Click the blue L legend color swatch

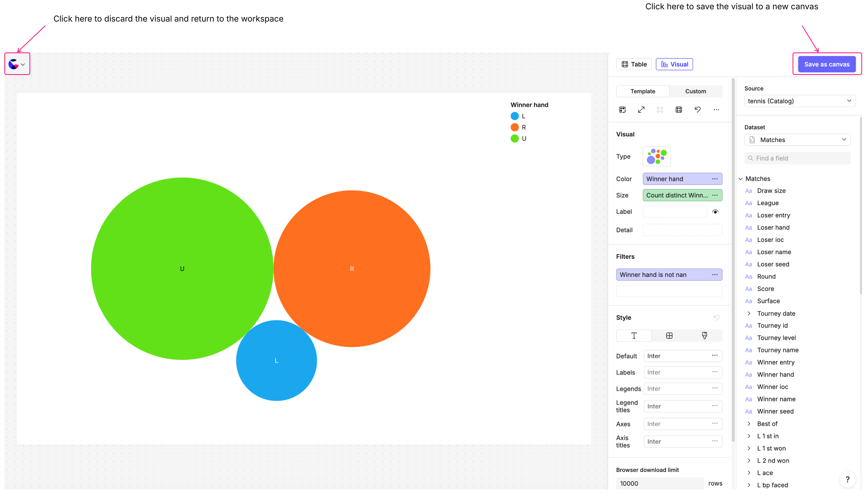point(515,116)
